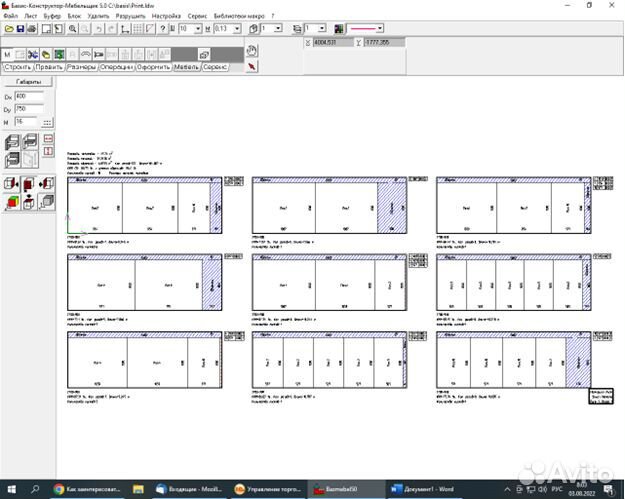
Task: Click the color palette swatch in toolbar
Action: point(339,29)
